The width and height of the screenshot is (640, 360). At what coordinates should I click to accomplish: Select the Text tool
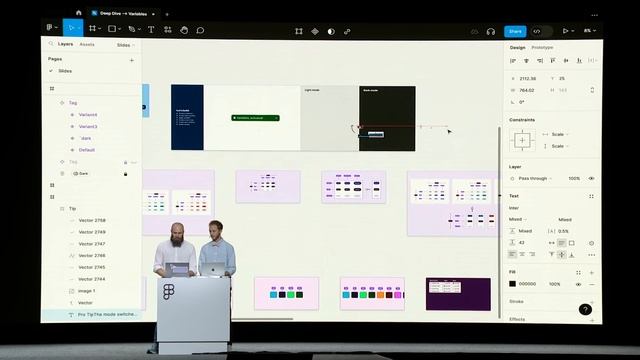pos(151,29)
